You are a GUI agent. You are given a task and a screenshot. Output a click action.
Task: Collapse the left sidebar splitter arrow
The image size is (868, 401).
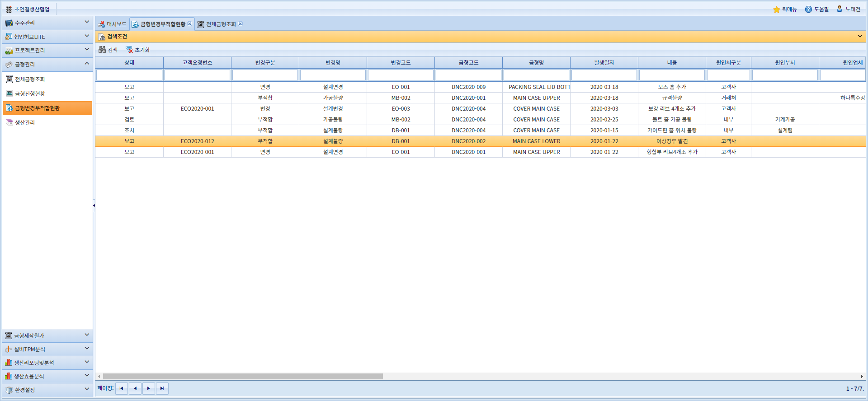[94, 205]
